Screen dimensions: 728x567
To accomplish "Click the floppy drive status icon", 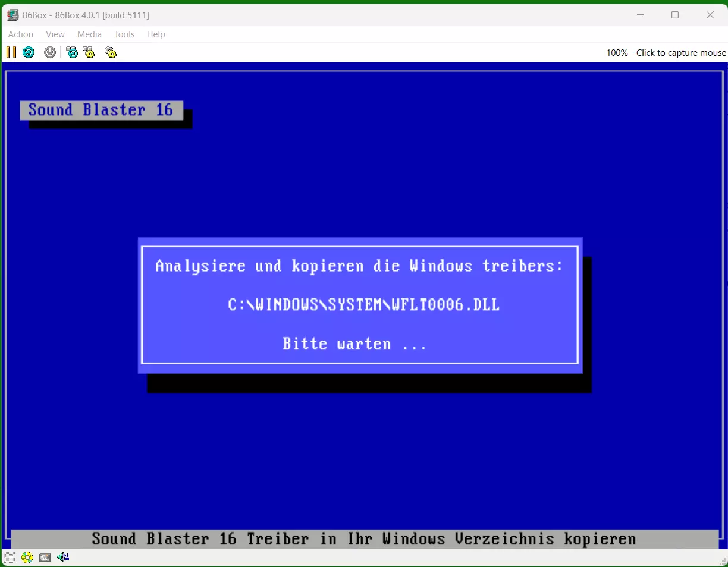I will click(9, 557).
